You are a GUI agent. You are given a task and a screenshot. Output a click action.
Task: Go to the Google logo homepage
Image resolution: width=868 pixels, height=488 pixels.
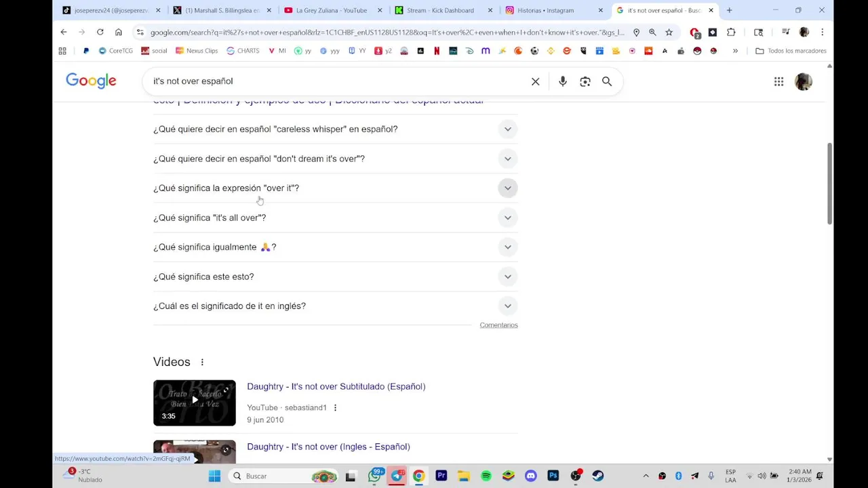tap(91, 81)
